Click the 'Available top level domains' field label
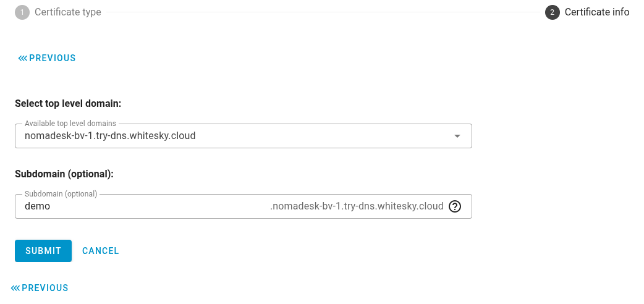Viewport: 644px width, 304px height. click(x=70, y=124)
